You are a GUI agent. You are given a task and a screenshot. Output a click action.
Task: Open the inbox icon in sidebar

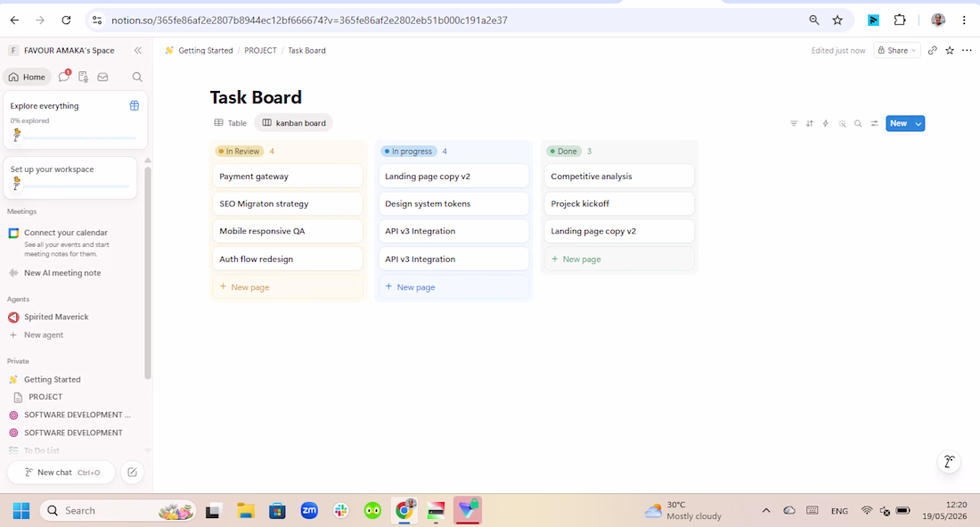coord(102,77)
